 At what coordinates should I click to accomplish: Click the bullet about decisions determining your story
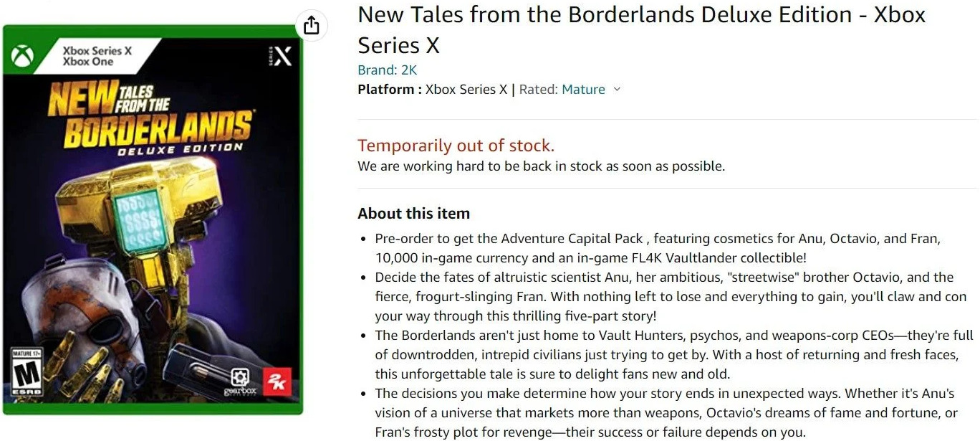[x=670, y=412]
